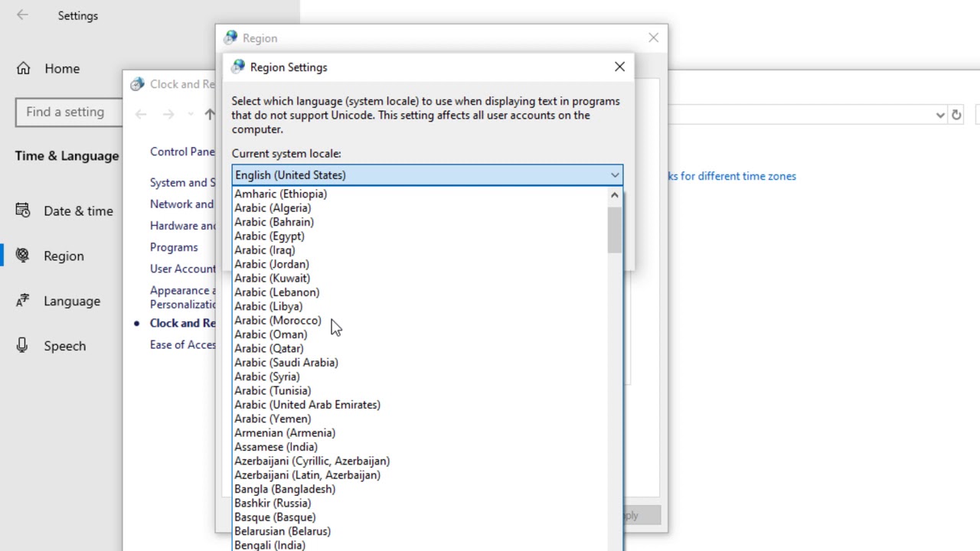Choose Arabic (Lebanon) locale
The width and height of the screenshot is (980, 551).
point(420,292)
